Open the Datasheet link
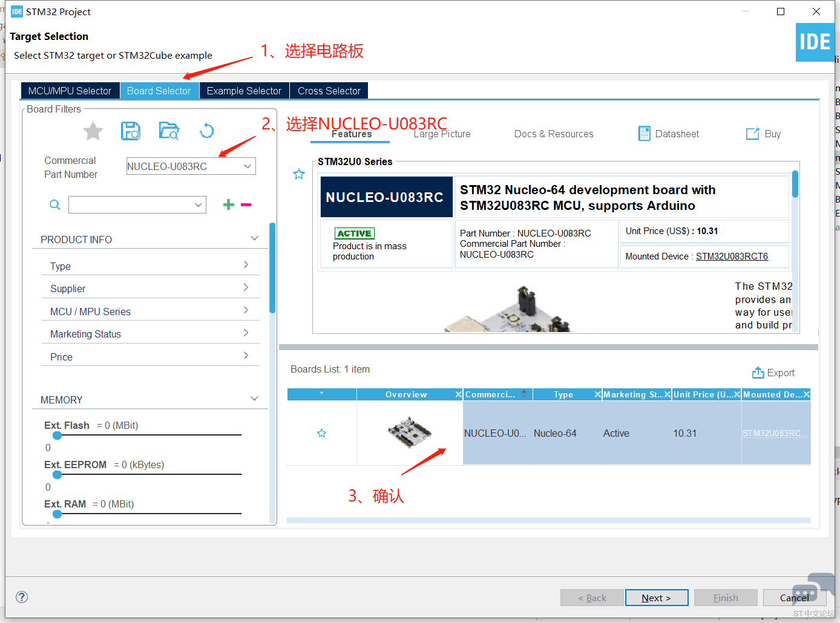Screen dimensions: 840x623 669,134
